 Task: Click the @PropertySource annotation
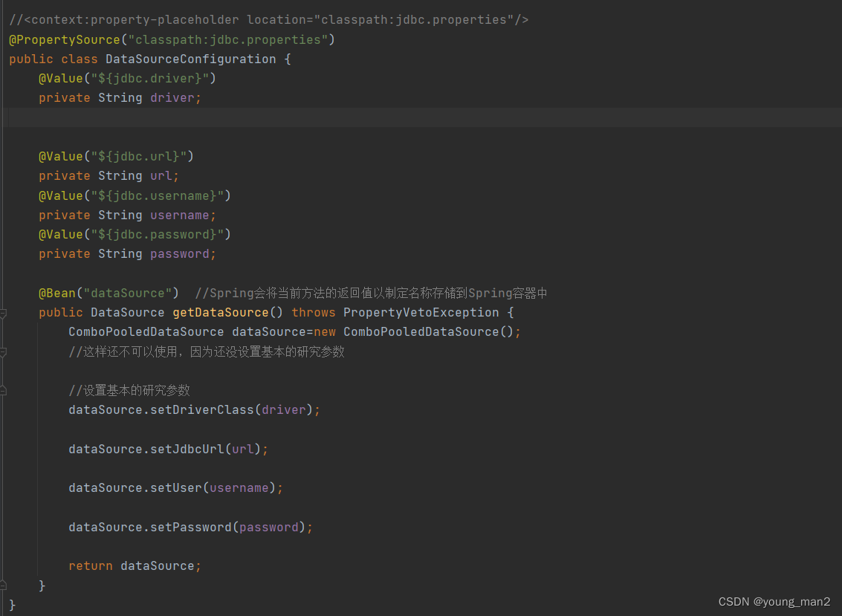point(65,39)
